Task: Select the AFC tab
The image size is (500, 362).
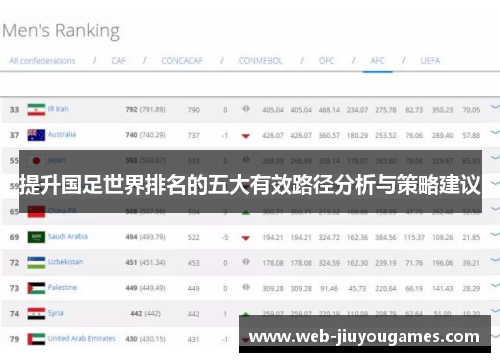Action: tap(378, 61)
